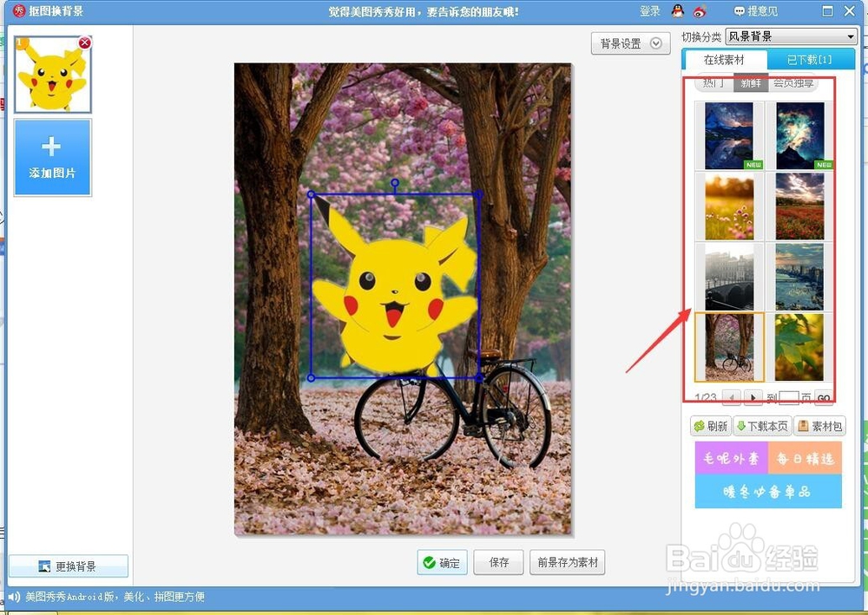Click the 保存 save button
The width and height of the screenshot is (868, 615).
(499, 562)
